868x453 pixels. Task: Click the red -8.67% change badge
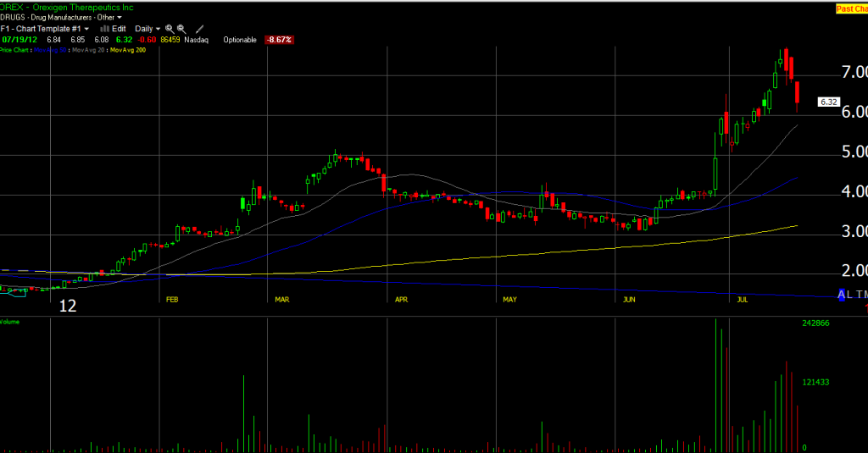(277, 40)
